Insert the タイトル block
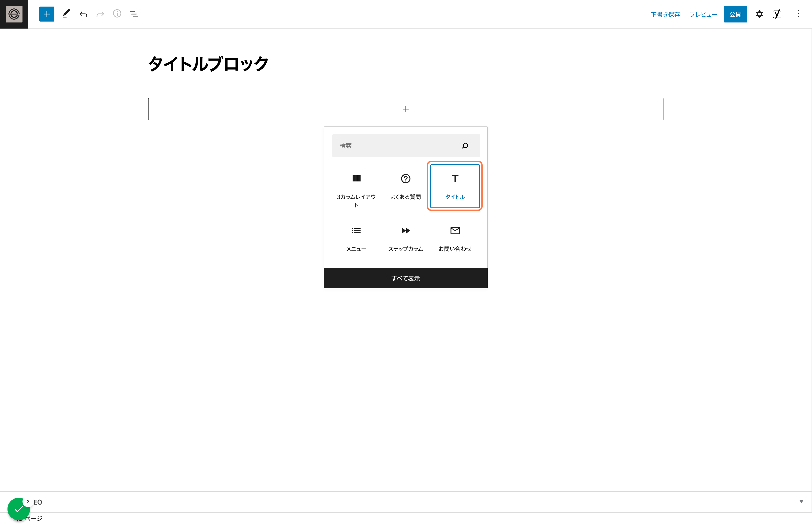Image resolution: width=812 pixels, height=524 pixels. click(x=455, y=186)
